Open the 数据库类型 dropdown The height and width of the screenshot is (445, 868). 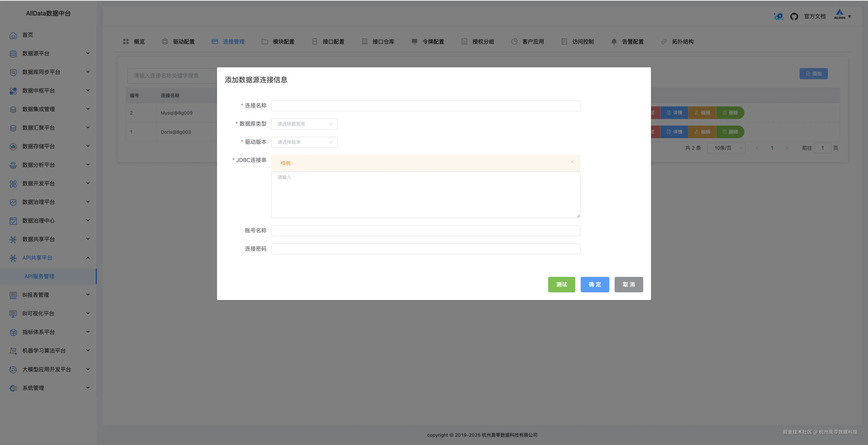(304, 124)
